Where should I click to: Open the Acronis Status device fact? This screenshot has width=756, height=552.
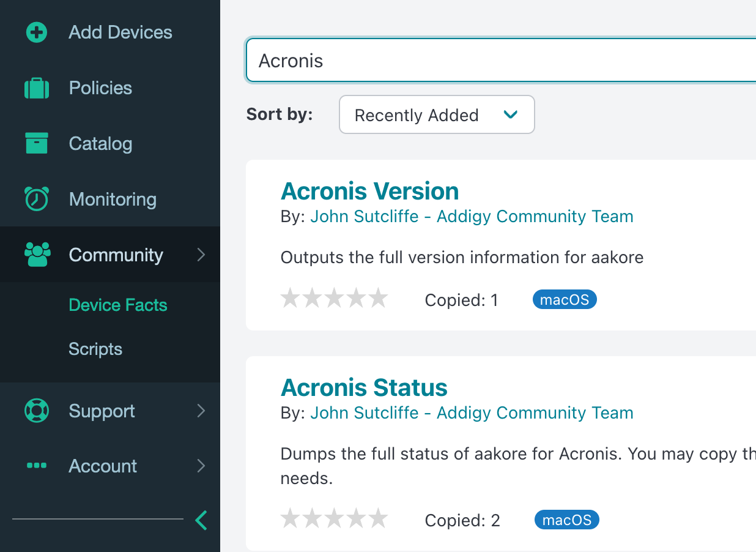[x=364, y=387]
